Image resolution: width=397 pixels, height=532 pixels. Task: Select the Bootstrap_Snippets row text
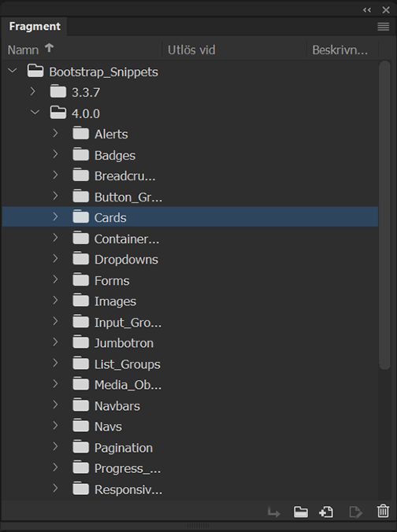pyautogui.click(x=103, y=72)
